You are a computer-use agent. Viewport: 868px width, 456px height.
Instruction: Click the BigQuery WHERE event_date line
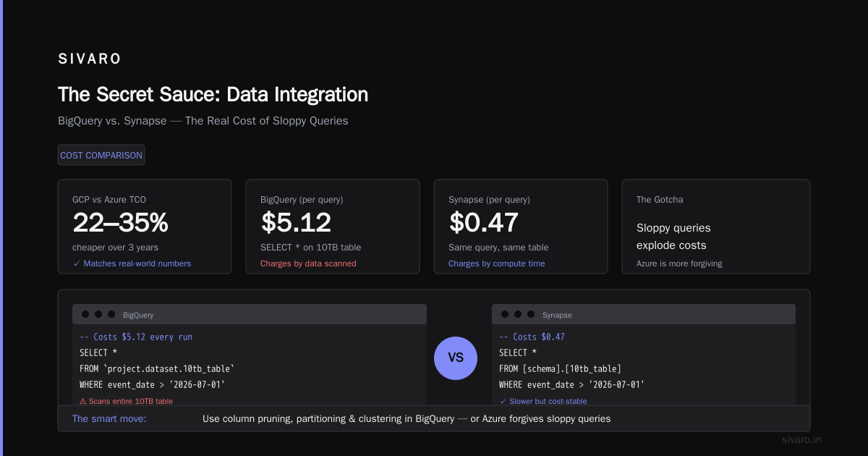click(152, 384)
